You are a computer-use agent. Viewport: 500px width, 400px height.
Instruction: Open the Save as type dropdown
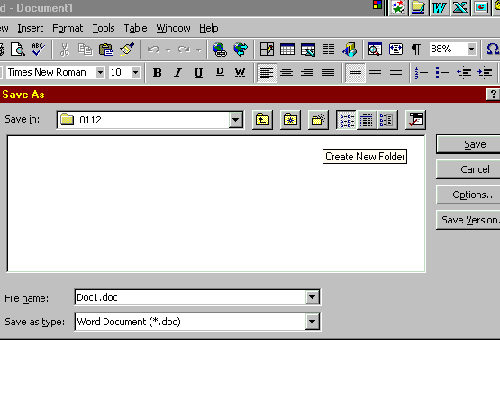coord(312,321)
